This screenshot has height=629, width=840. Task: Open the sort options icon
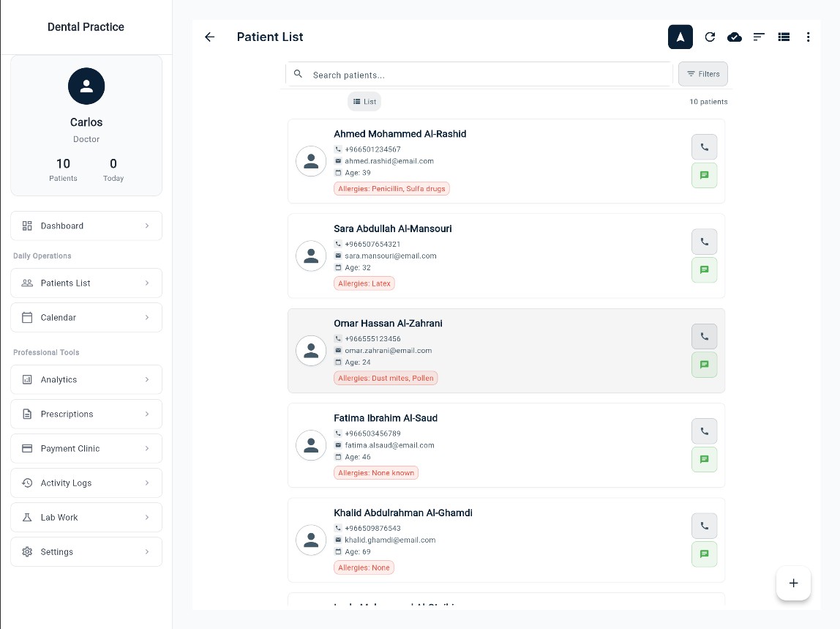coord(759,37)
